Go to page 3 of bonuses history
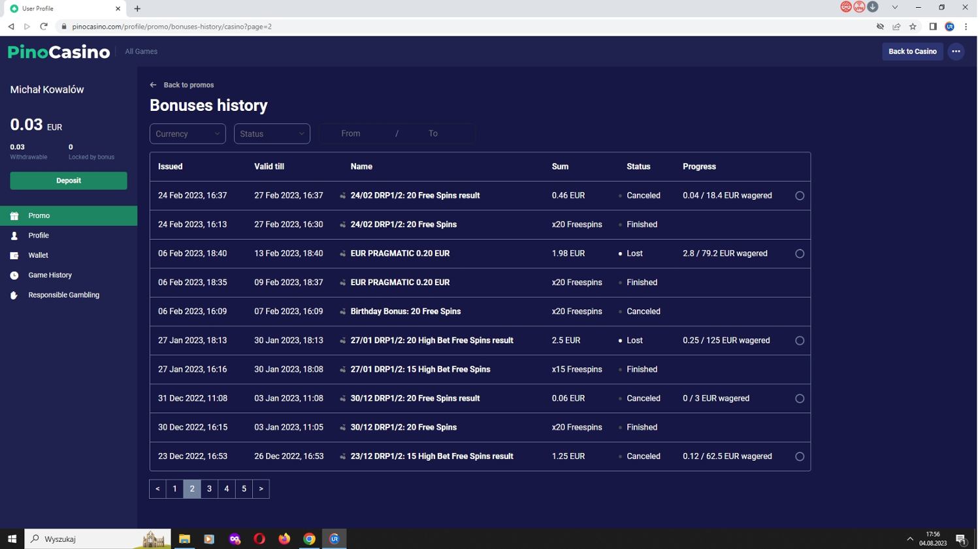This screenshot has width=980, height=549. [209, 489]
